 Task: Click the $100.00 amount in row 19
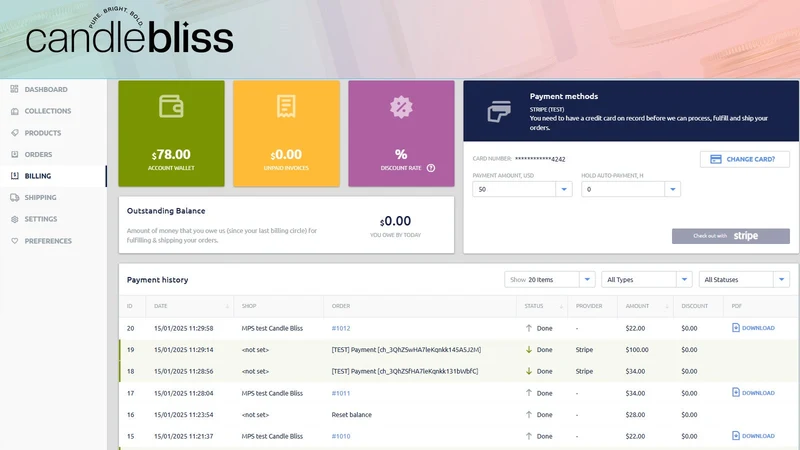click(x=637, y=349)
